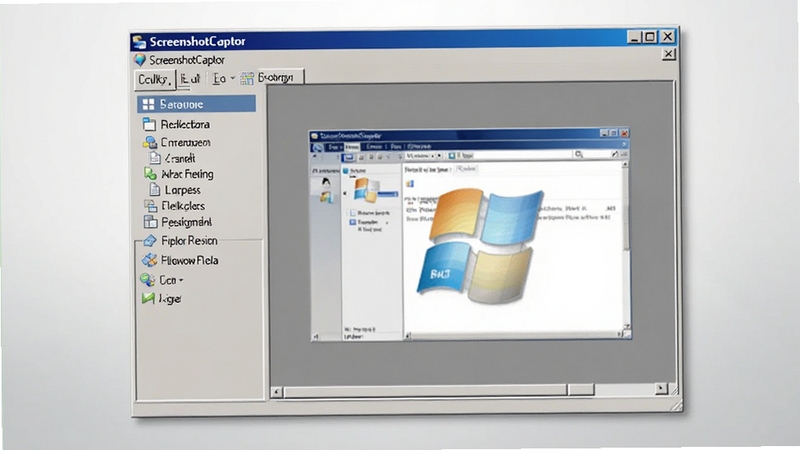Click the page icon beside Lorpess
The image size is (800, 450).
click(155, 190)
